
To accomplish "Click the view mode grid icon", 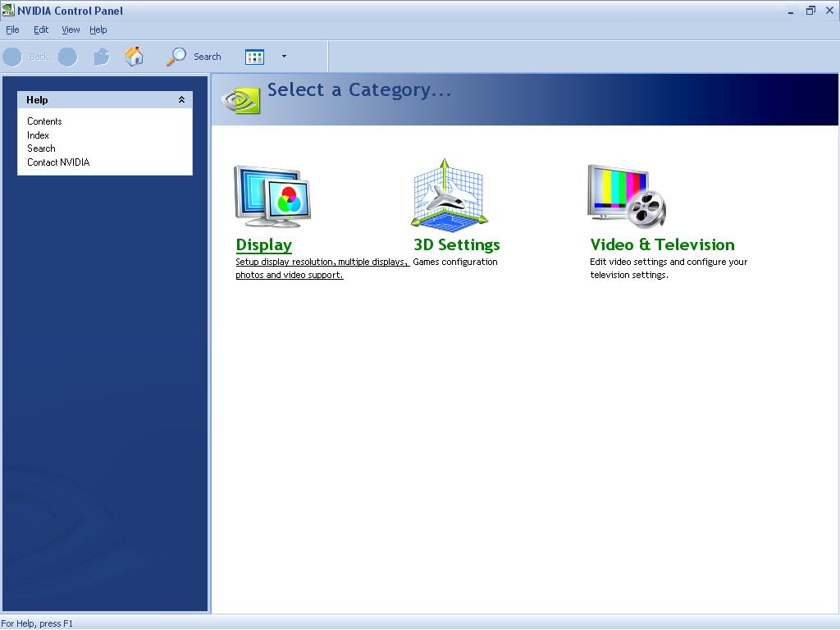I will [254, 57].
